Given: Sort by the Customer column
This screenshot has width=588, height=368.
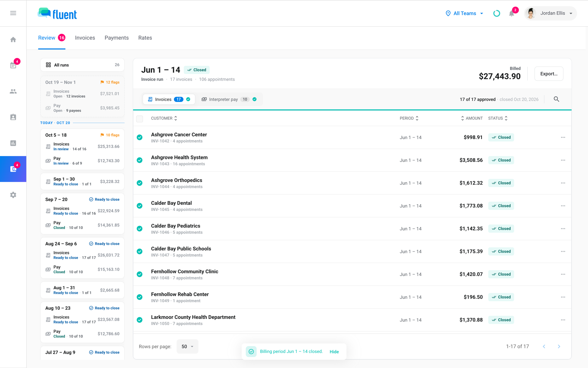Looking at the screenshot, I should [164, 118].
